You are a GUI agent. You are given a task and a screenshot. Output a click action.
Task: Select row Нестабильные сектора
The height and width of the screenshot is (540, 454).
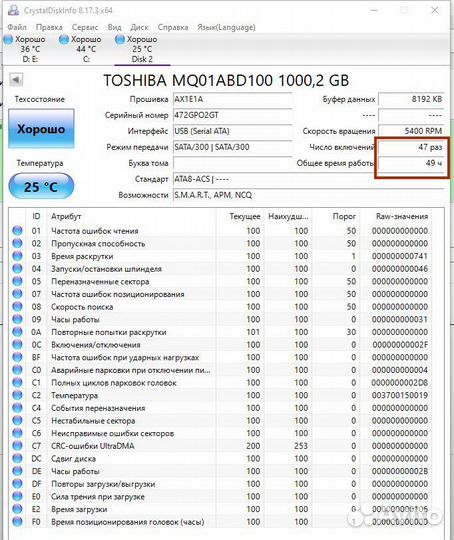220,420
